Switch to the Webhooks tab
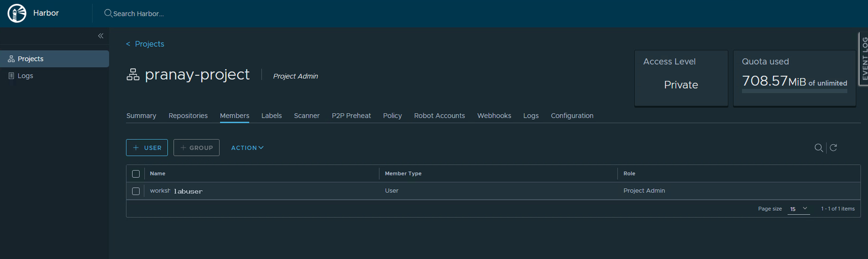Image resolution: width=868 pixels, height=259 pixels. (x=494, y=115)
